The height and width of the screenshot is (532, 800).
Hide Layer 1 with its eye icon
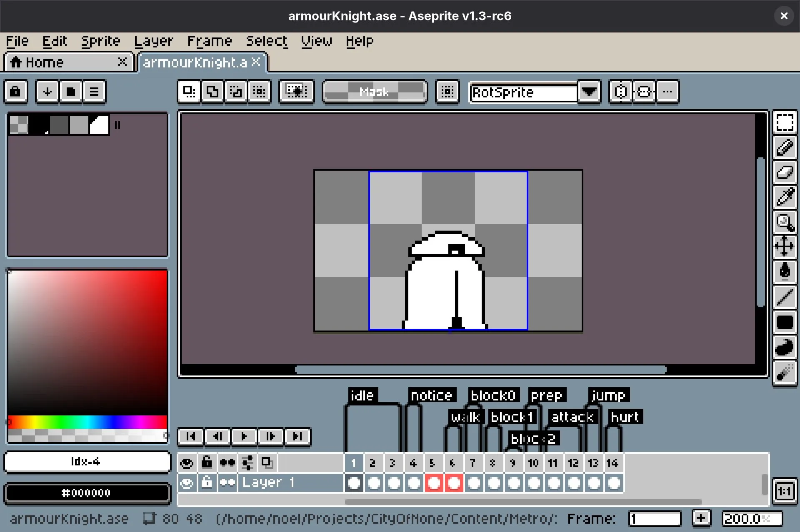tap(187, 482)
